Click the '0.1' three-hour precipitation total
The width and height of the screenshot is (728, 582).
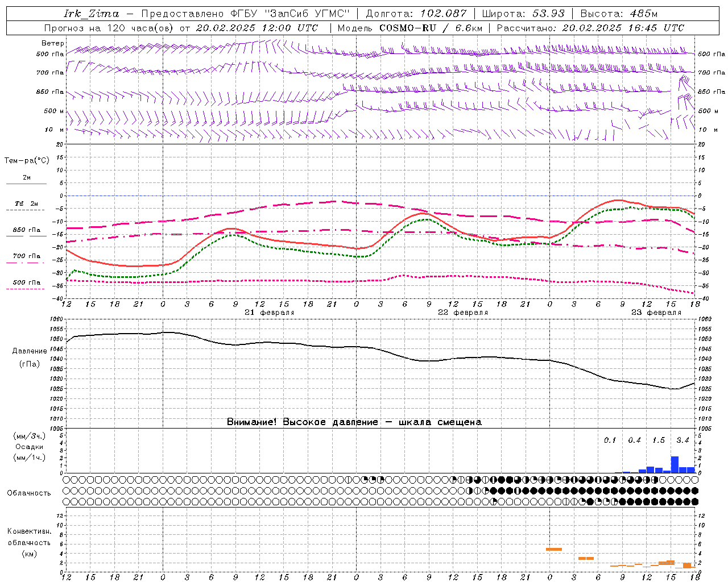tap(610, 440)
